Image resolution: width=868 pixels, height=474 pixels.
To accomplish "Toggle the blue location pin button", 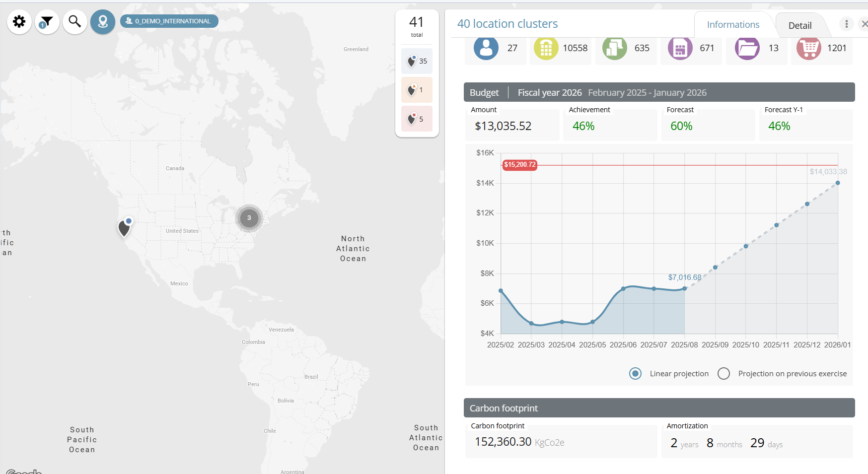I will click(x=103, y=22).
